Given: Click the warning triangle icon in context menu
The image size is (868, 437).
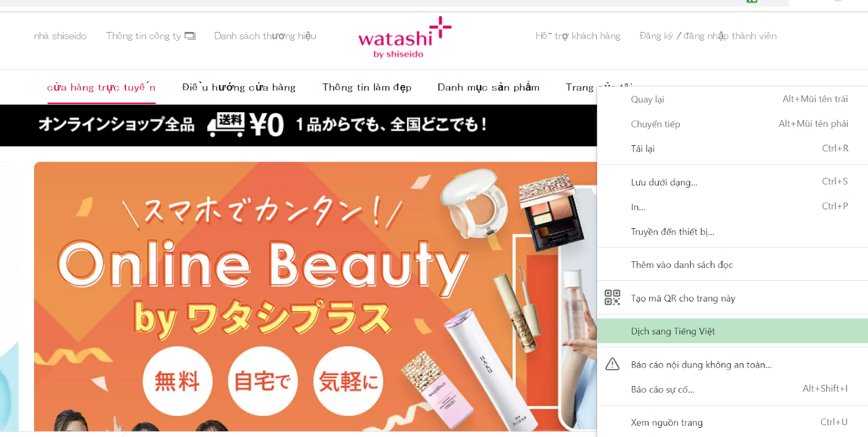Looking at the screenshot, I should [x=612, y=364].
